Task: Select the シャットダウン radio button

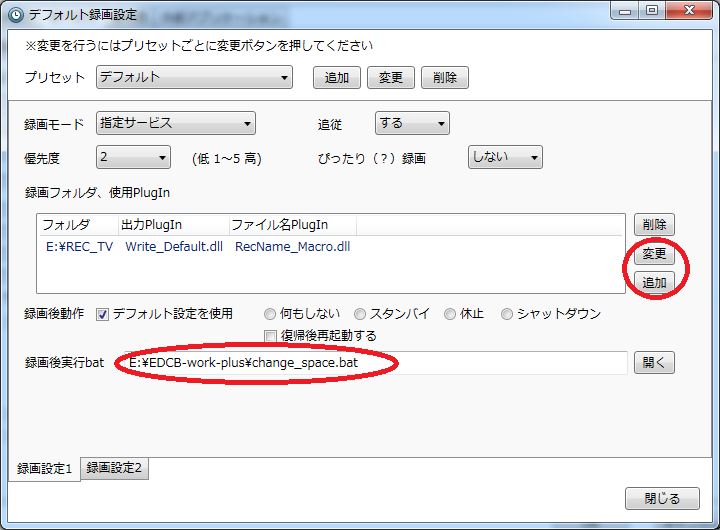Action: coord(507,314)
